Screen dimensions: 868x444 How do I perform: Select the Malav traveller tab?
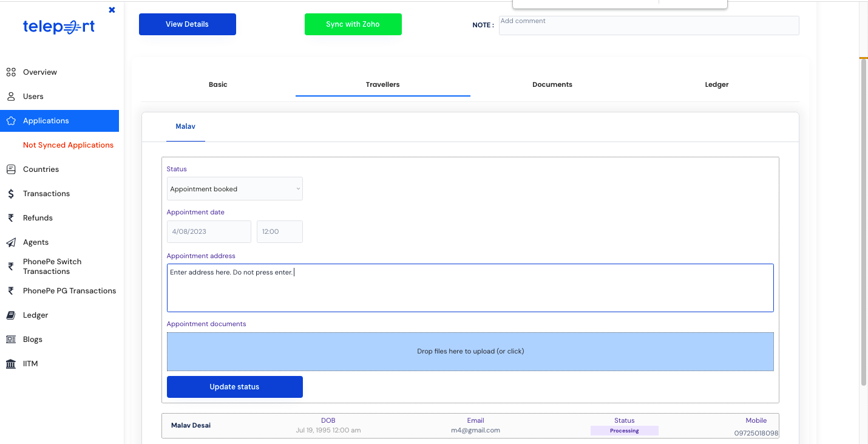click(x=186, y=126)
